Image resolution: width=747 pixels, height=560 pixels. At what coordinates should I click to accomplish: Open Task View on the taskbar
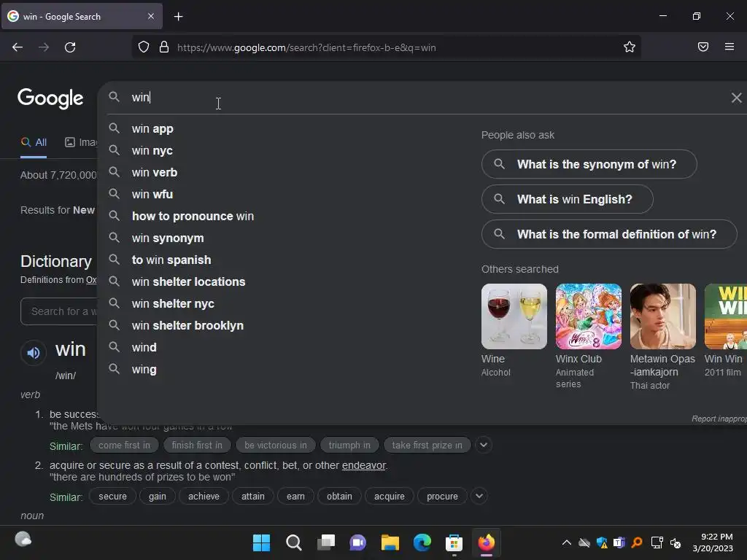(x=326, y=542)
